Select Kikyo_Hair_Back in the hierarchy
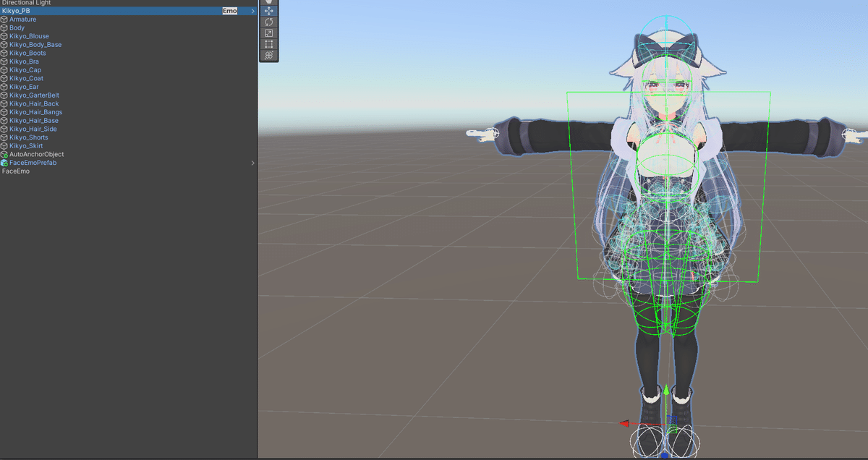This screenshot has width=868, height=460. (34, 103)
